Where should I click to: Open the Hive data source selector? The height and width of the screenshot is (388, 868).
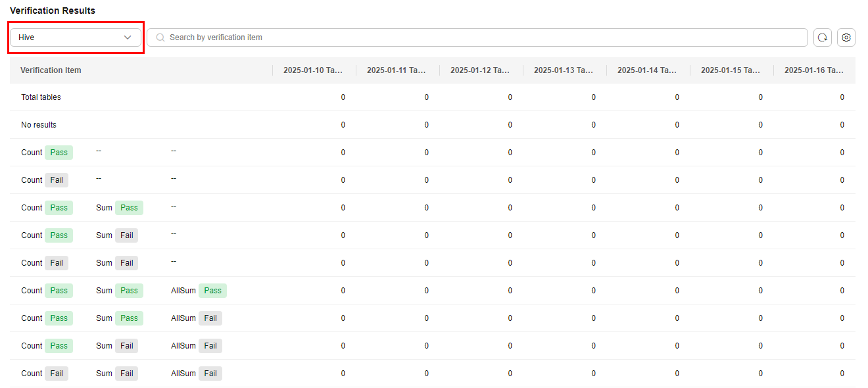pos(76,37)
